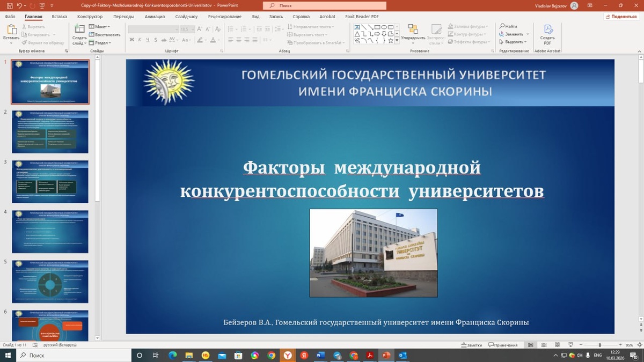The image size is (644, 362).
Task: Select slide 3 thumbnail
Action: [50, 181]
